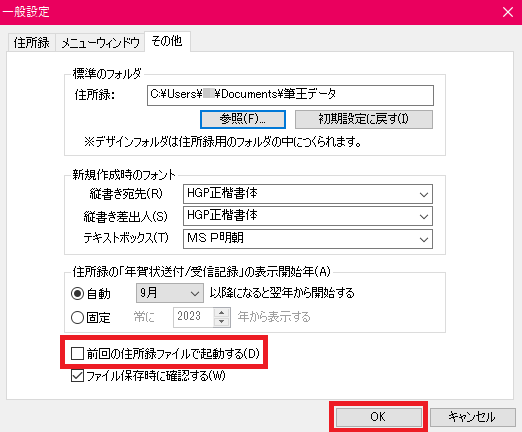Viewport: 522px width, 432px height.
Task: Select the その他 tab
Action: 167,41
